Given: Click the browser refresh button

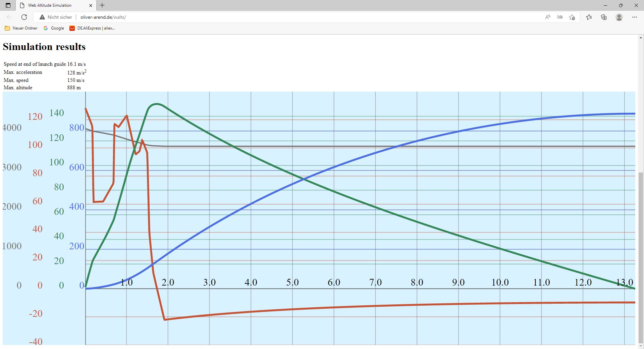Looking at the screenshot, I should click(24, 17).
